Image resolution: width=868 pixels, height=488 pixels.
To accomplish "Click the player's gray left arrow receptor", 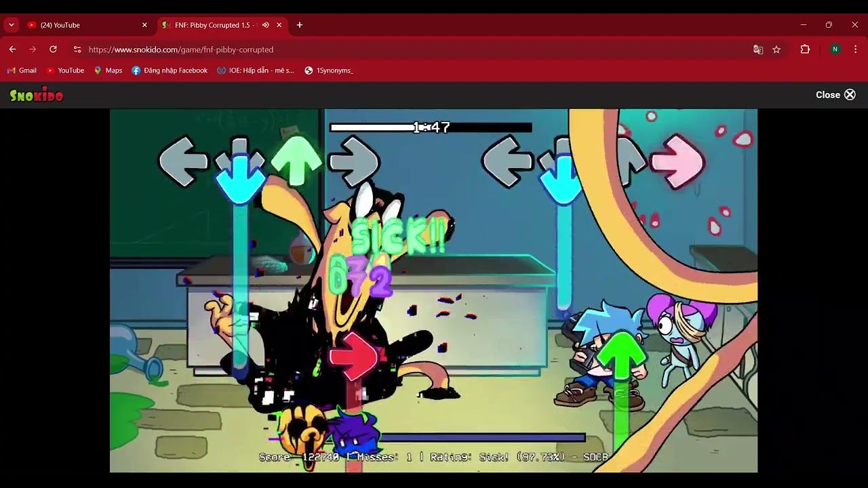I will click(x=507, y=162).
